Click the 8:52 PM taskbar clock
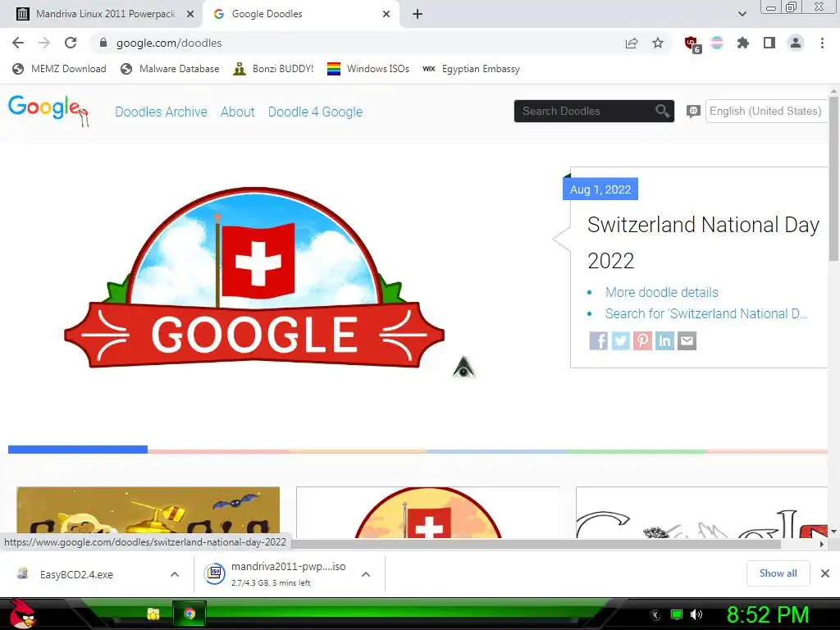Viewport: 840px width, 630px height. click(x=768, y=614)
